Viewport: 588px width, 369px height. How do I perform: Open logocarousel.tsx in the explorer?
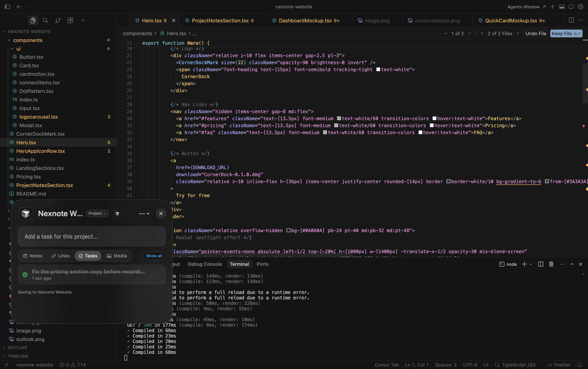click(x=38, y=117)
